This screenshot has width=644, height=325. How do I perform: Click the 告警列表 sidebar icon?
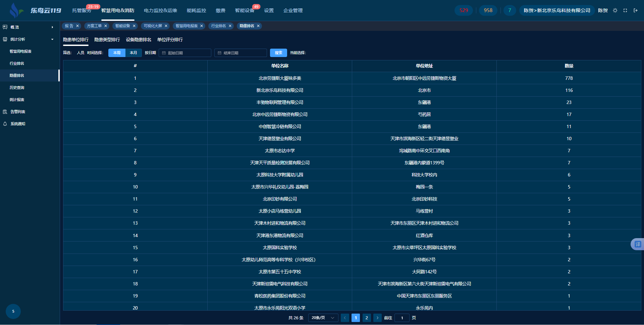pos(5,112)
